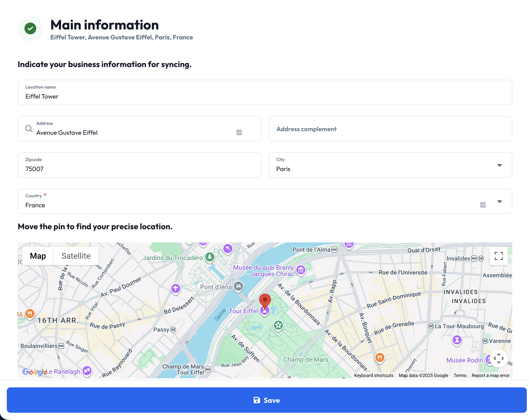Enter fullscreen mode on the map

[x=498, y=256]
